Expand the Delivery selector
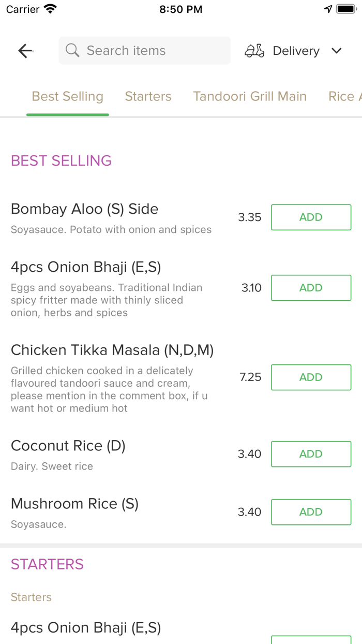The height and width of the screenshot is (644, 362). click(295, 50)
